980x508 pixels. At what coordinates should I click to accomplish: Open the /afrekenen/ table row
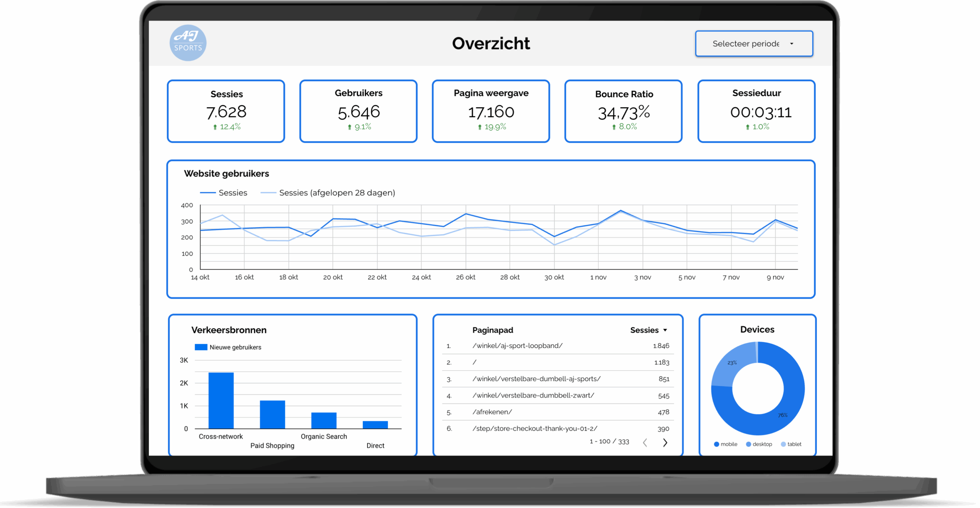coord(492,412)
